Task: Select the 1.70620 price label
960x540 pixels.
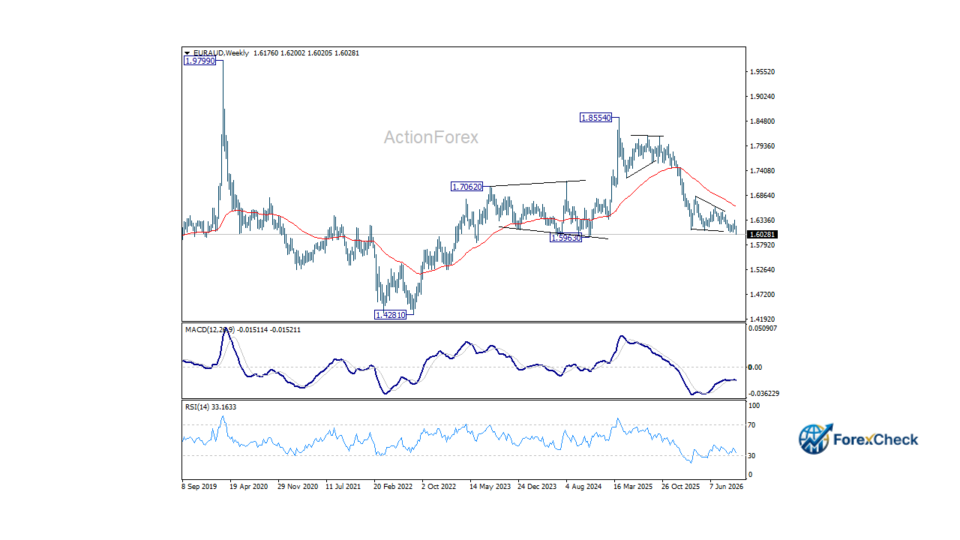Action: coord(467,187)
